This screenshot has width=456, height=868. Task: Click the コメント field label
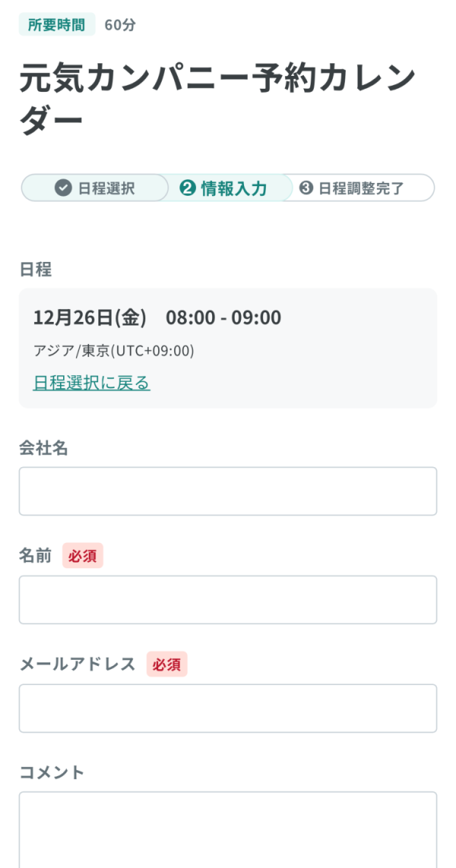point(52,772)
